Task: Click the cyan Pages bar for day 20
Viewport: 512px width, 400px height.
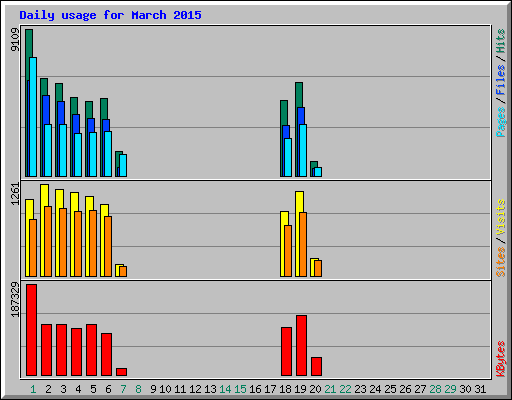Action: 318,172
